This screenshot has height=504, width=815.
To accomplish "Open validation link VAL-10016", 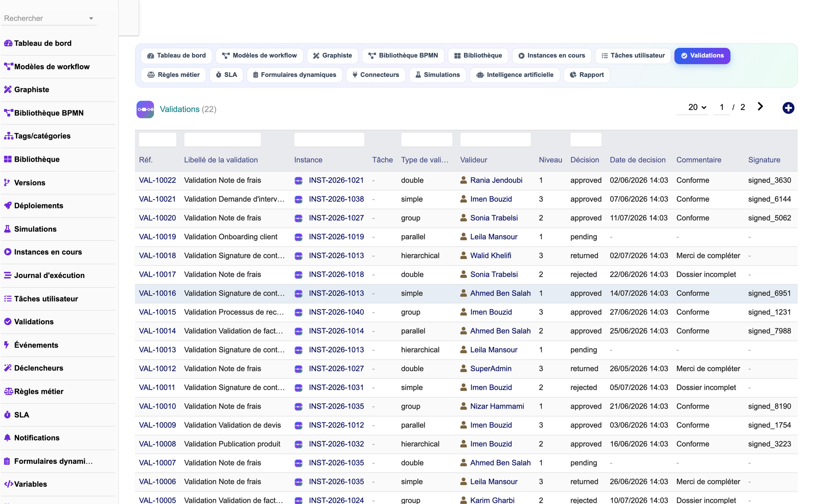I will click(x=157, y=293).
